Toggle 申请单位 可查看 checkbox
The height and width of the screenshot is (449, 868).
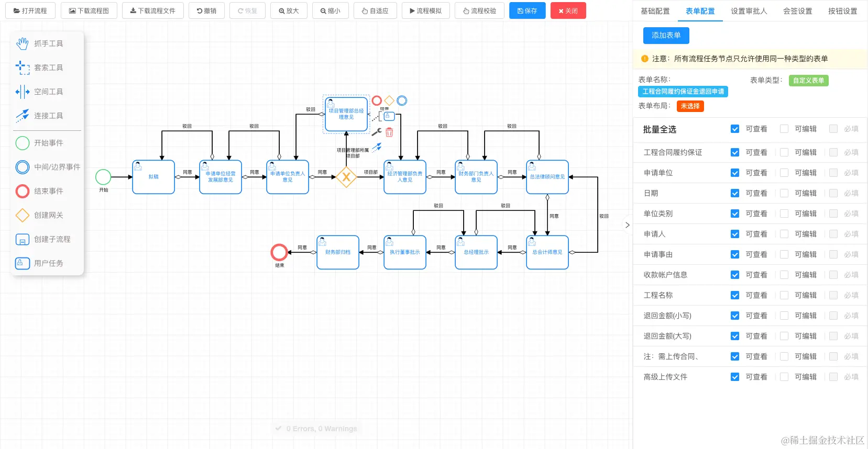click(x=735, y=173)
